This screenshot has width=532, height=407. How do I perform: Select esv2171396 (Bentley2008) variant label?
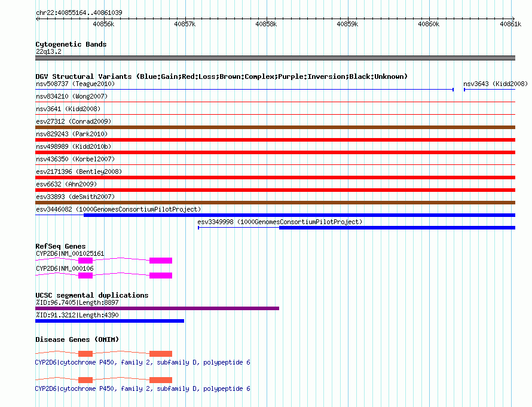click(x=79, y=172)
